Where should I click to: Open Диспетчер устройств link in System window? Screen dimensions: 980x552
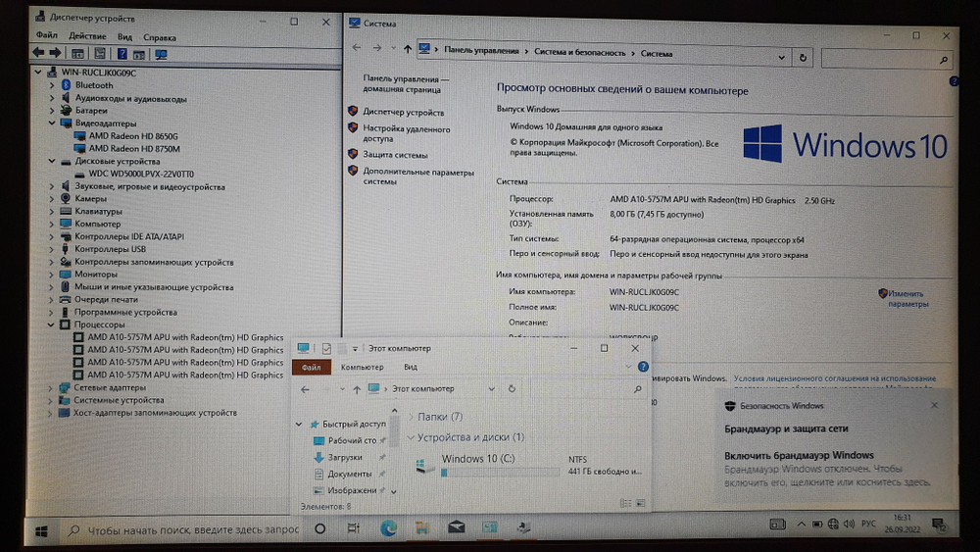tap(403, 113)
